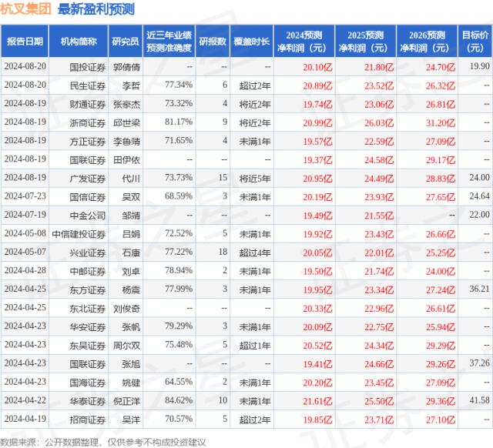Select the 浙商证券 row name
The width and height of the screenshot is (493, 448).
click(x=86, y=122)
